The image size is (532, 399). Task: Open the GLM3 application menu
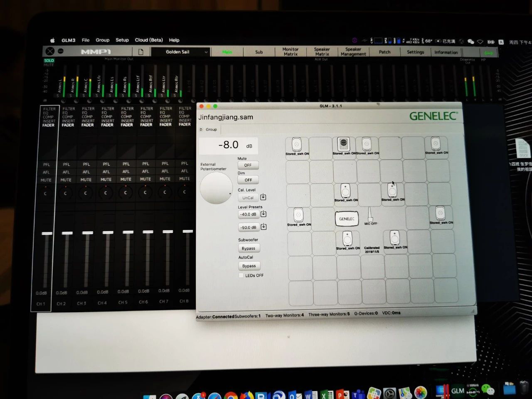(x=69, y=40)
